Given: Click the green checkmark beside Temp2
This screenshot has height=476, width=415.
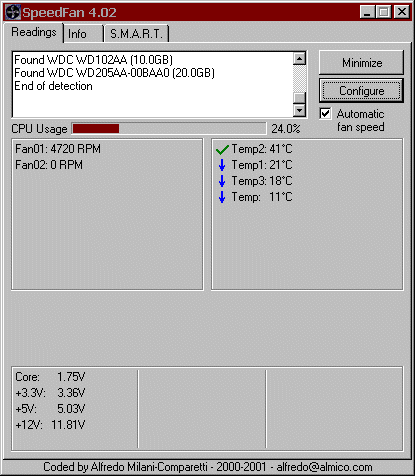Looking at the screenshot, I should coord(222,150).
